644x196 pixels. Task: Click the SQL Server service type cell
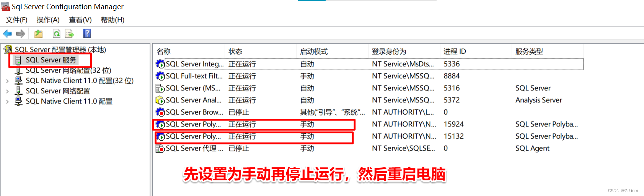coord(533,88)
